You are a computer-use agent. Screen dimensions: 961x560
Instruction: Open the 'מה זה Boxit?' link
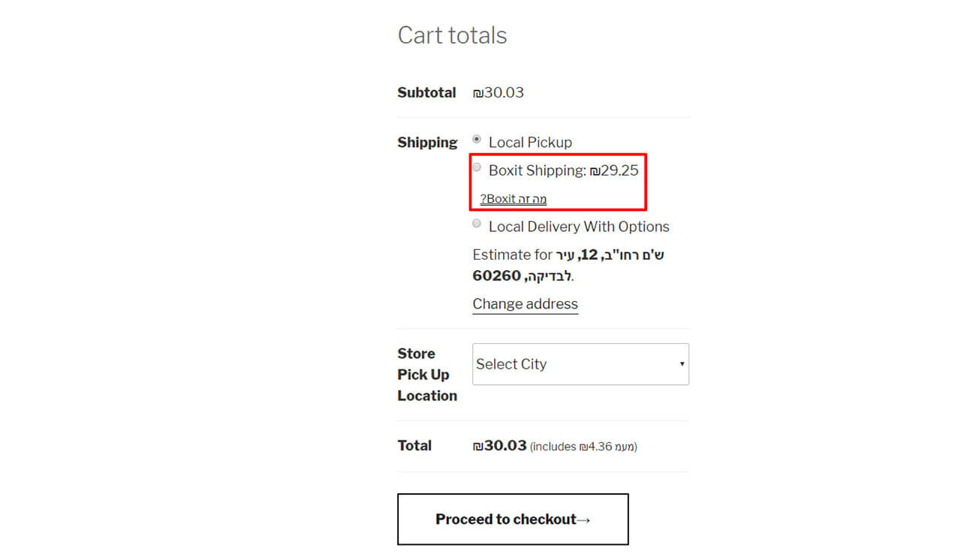514,199
